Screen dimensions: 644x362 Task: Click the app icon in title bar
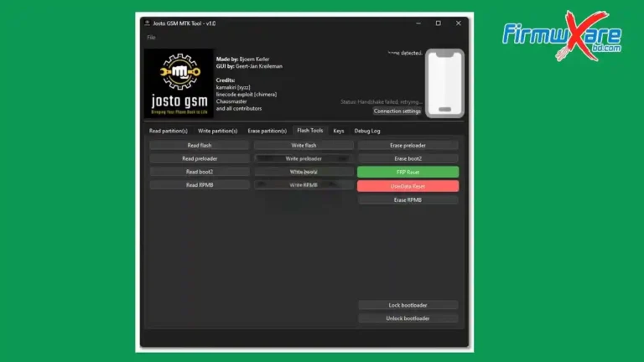pos(147,23)
